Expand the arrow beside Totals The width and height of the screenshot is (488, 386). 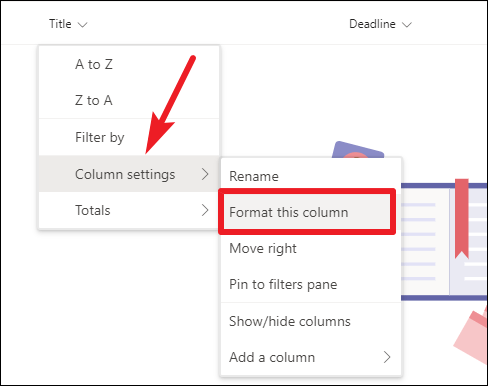205,210
